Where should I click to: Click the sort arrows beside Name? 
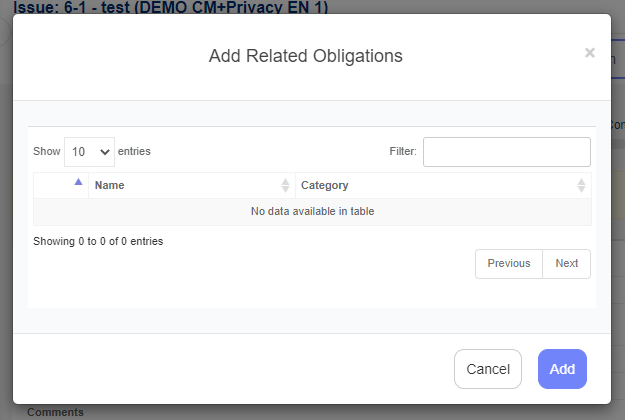285,185
